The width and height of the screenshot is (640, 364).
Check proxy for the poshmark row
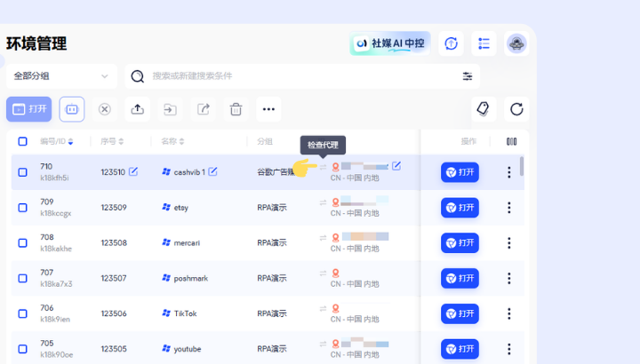pyautogui.click(x=323, y=273)
